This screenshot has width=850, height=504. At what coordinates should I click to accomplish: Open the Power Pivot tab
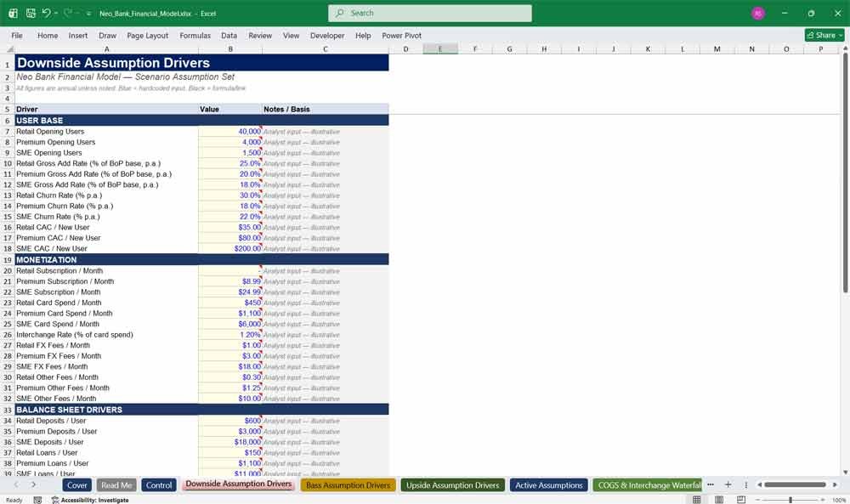click(x=402, y=35)
